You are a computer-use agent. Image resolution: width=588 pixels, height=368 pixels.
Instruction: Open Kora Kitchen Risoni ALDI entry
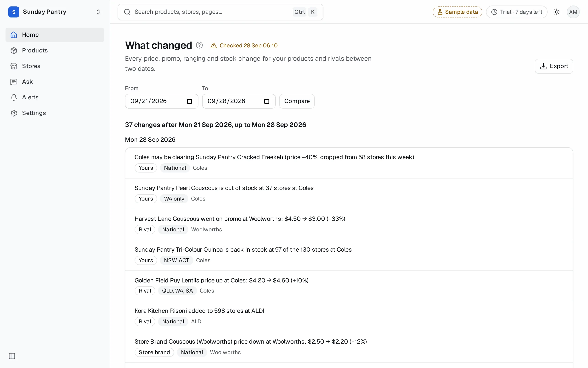(349, 317)
